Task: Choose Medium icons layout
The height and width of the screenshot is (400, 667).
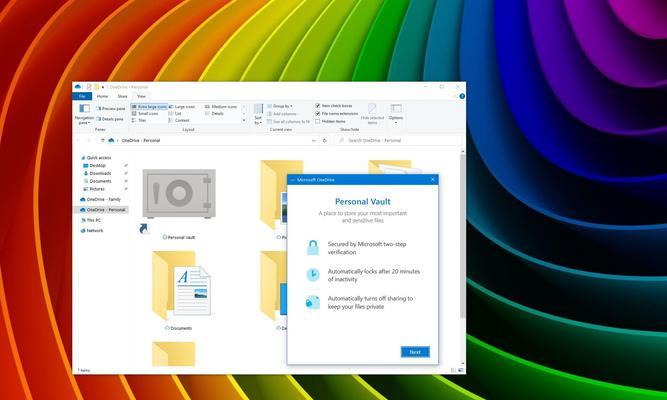Action: coord(221,107)
